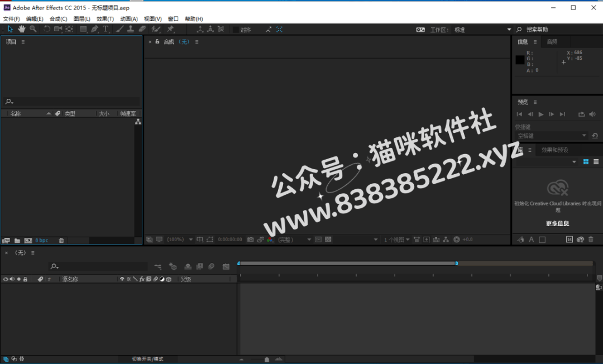This screenshot has height=364, width=603.
Task: Play the preview
Action: [540, 114]
